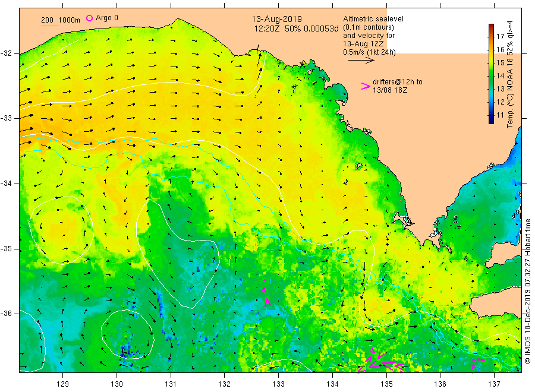Image resolution: width=535 pixels, height=392 pixels.
Task: Click the magenta drifter track near 133E 35.7S
Action: click(x=266, y=293)
